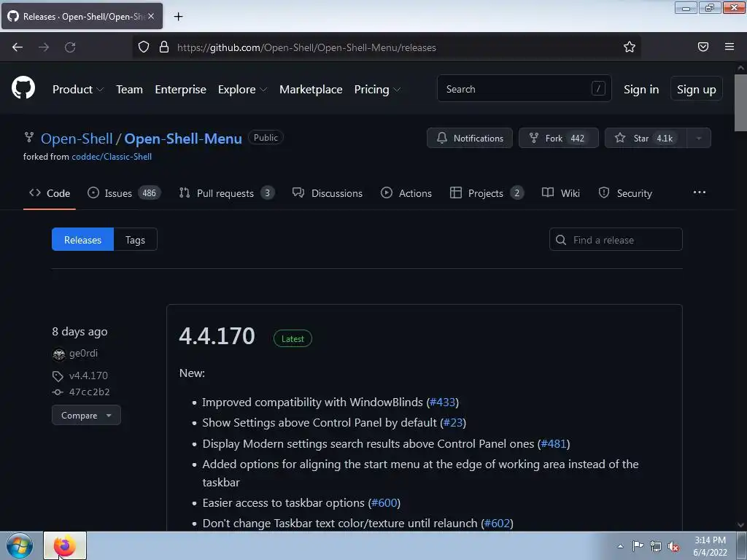Open the Firefox hamburger menu

point(729,47)
